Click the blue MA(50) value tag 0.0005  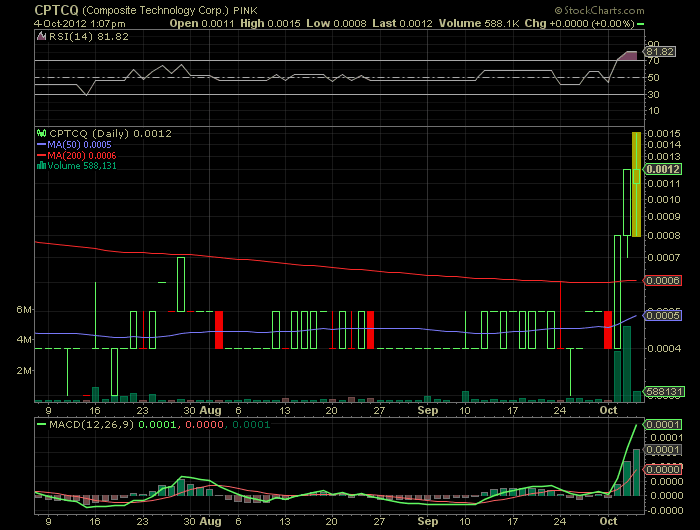coord(663,315)
